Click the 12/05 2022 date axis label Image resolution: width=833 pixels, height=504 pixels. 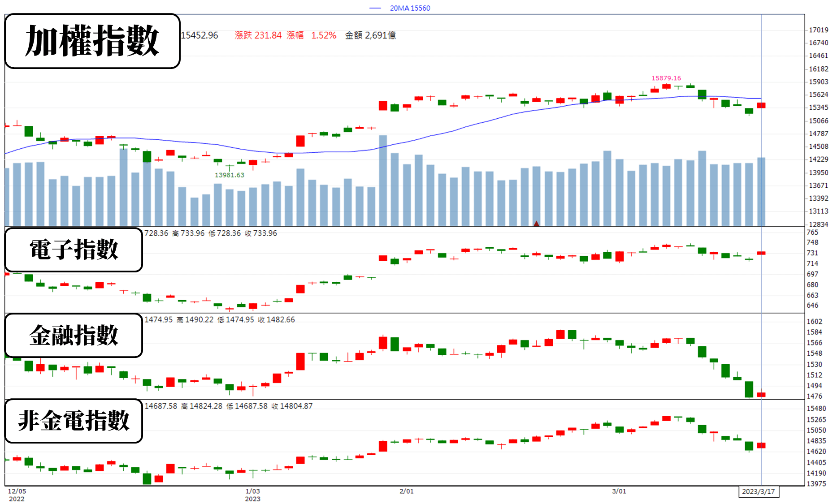coord(17,495)
